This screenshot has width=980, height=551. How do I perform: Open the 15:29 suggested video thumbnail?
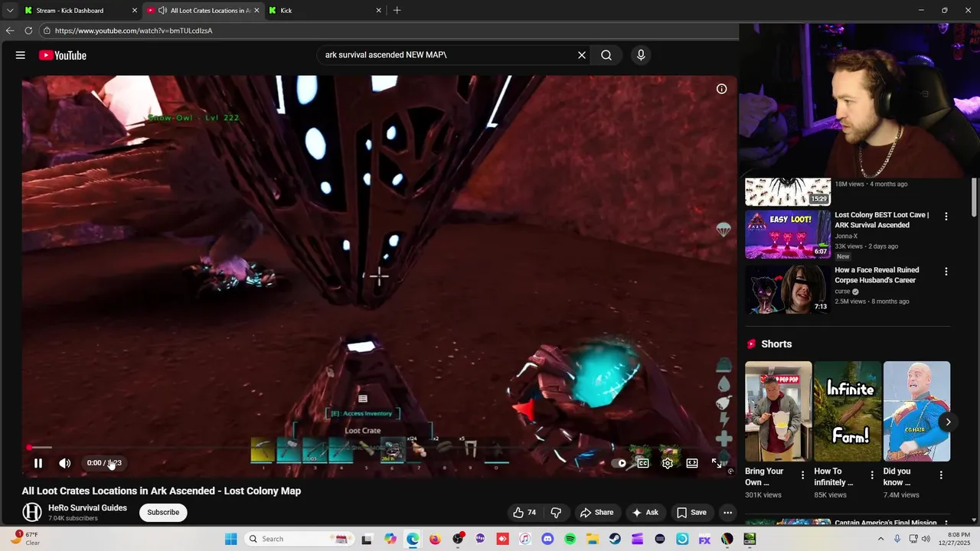(x=788, y=192)
